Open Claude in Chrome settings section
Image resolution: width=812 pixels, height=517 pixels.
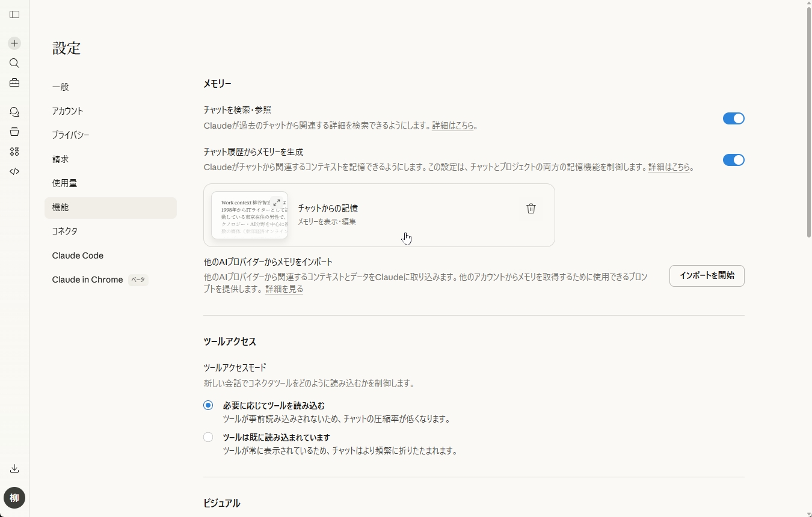coord(87,280)
